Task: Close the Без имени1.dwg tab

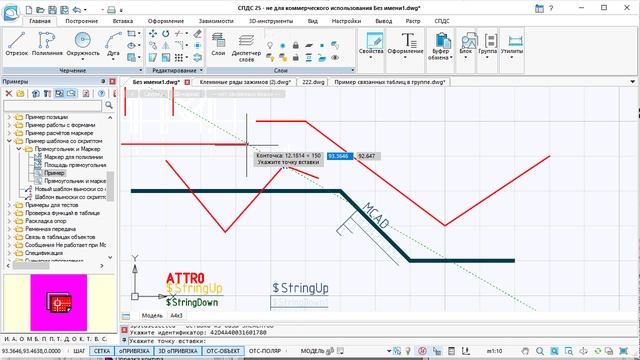Action: tap(187, 82)
